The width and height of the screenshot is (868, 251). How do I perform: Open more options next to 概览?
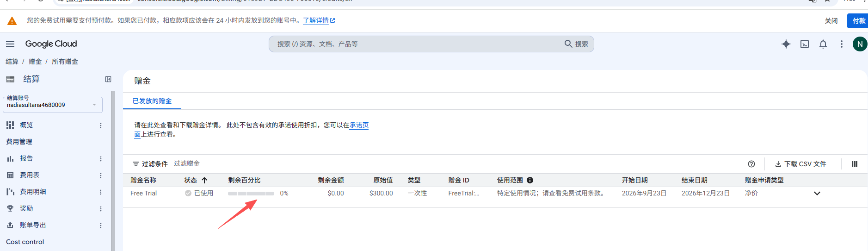(x=101, y=125)
